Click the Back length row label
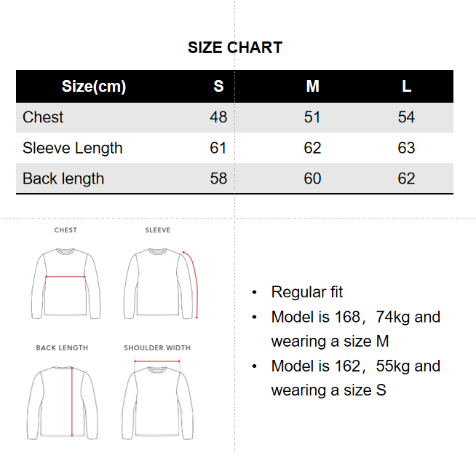Image resolution: width=476 pixels, height=472 pixels. (x=63, y=178)
